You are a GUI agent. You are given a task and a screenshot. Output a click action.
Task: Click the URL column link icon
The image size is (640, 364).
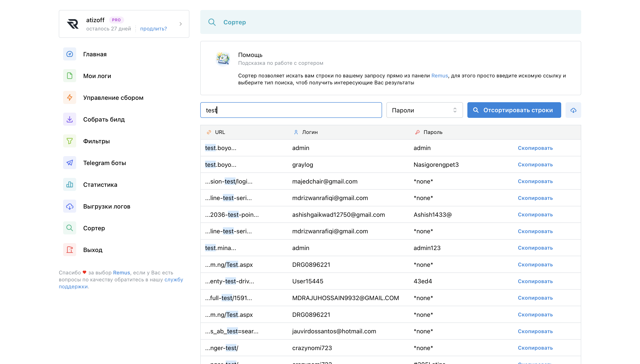[209, 132]
